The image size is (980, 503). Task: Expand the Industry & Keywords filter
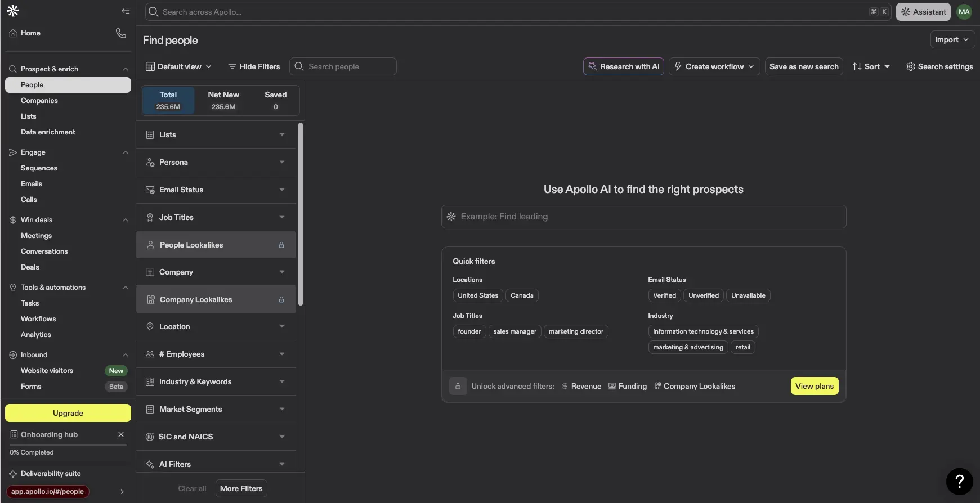coord(216,381)
